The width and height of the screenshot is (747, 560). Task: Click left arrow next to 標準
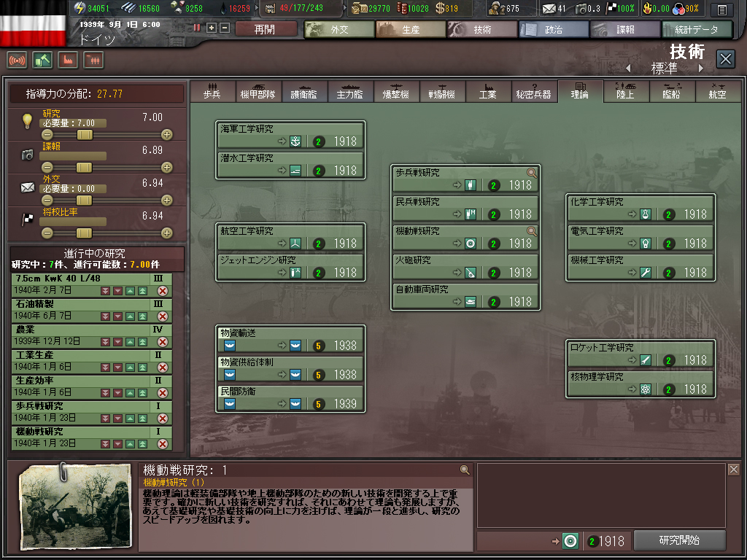click(x=628, y=68)
